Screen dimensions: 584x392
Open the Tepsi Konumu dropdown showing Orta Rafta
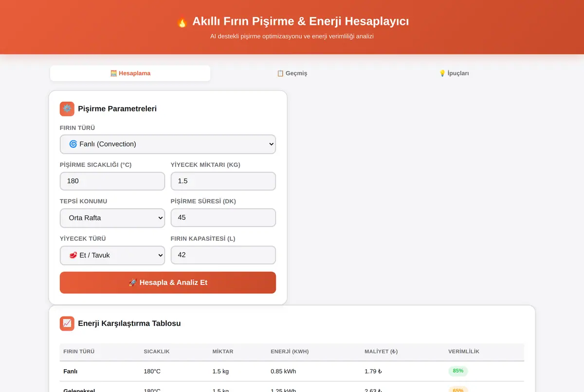pyautogui.click(x=112, y=218)
